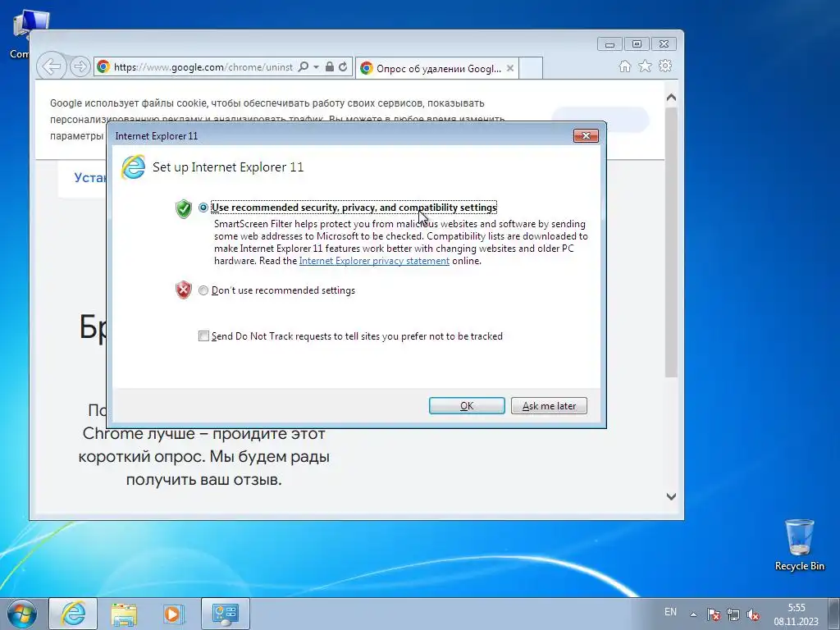Open the Internet Explorer privacy statement link

click(x=374, y=261)
